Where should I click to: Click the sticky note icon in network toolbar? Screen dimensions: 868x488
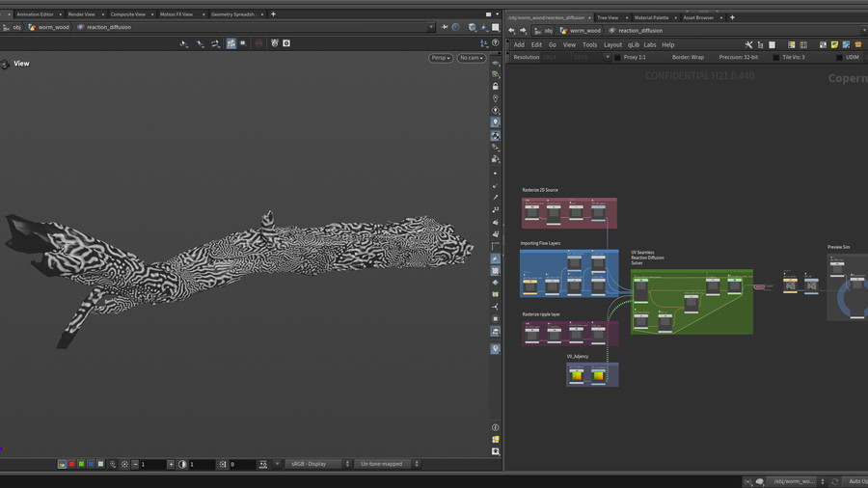[x=834, y=44]
